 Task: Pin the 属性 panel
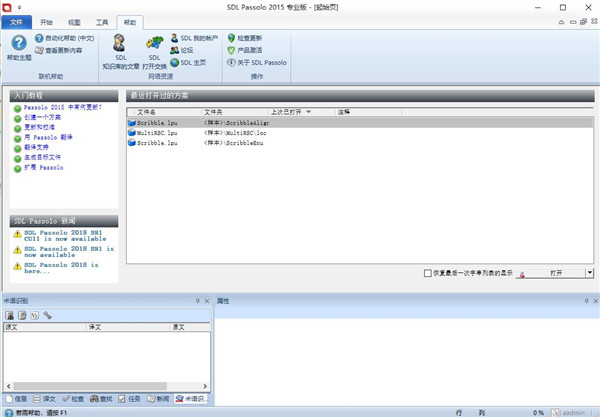tap(586, 301)
